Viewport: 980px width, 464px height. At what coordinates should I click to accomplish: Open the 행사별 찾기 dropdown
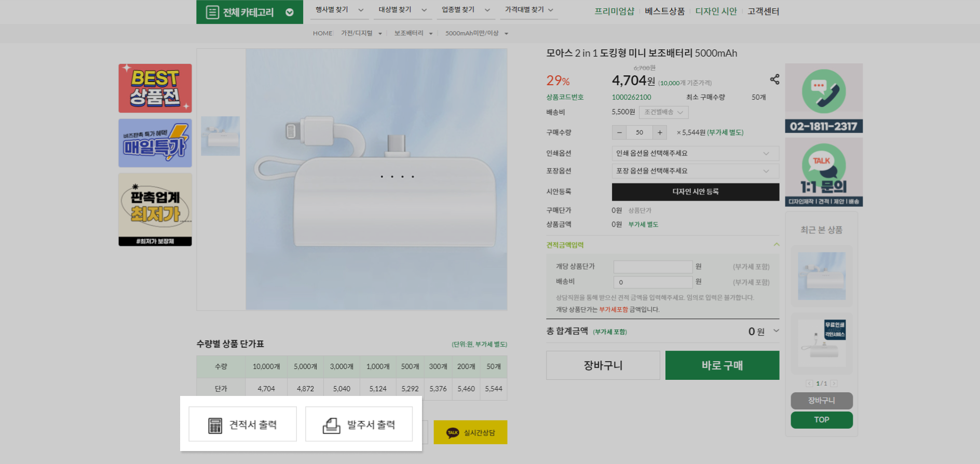(x=339, y=10)
